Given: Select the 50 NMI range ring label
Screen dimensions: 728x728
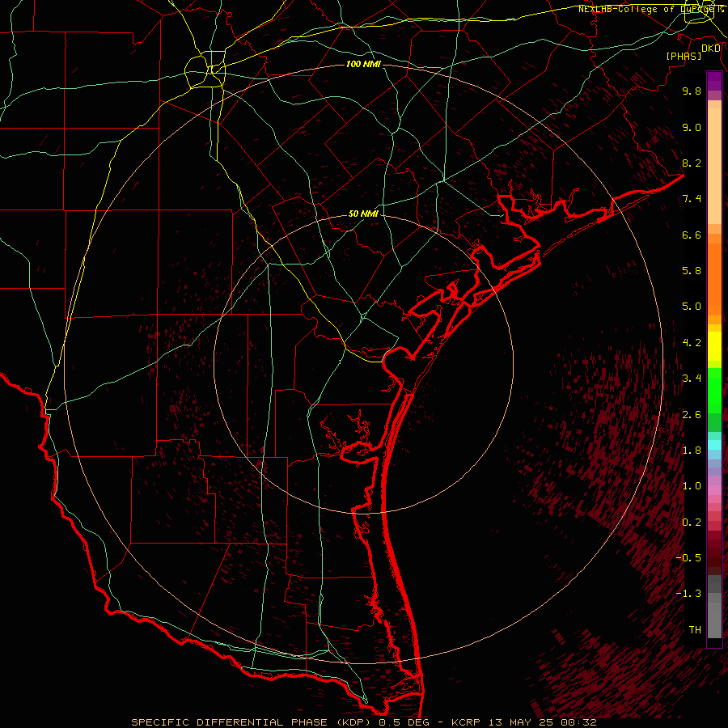Looking at the screenshot, I should tap(363, 214).
